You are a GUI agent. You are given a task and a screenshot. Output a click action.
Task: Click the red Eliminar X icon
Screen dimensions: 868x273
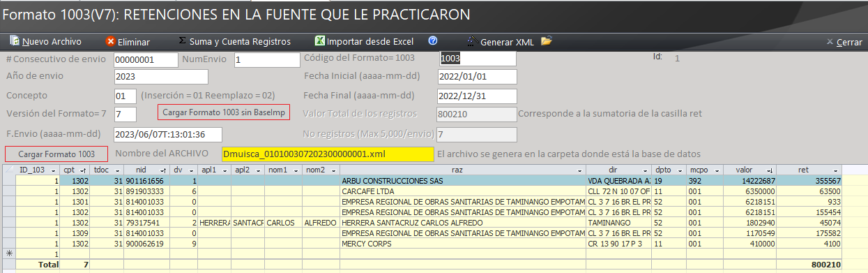tap(110, 41)
